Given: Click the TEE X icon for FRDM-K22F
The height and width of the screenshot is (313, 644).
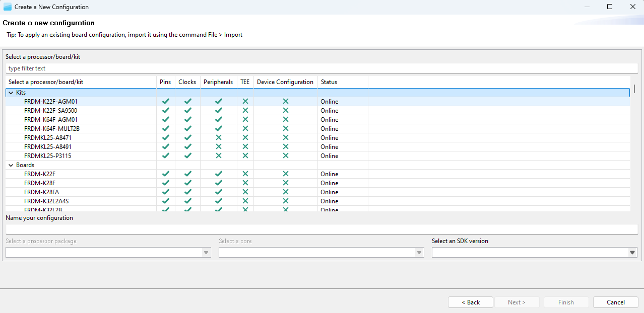Looking at the screenshot, I should pos(245,174).
